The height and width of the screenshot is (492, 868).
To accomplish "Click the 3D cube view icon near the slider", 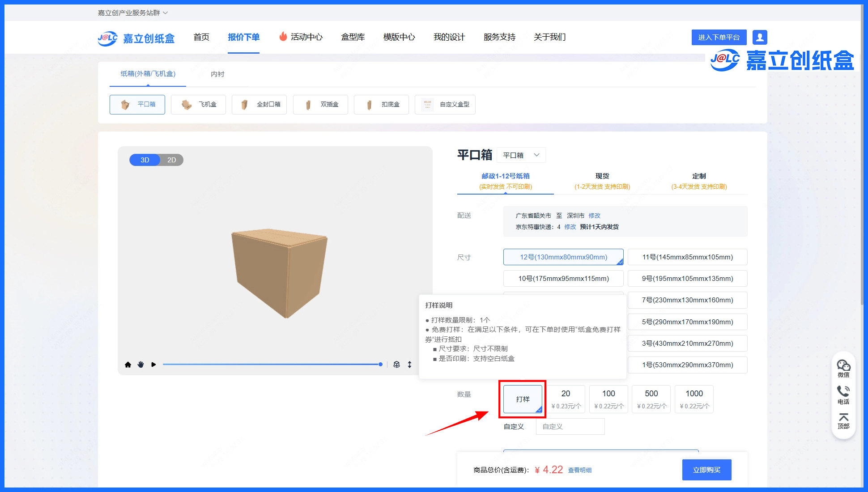I will (x=396, y=365).
